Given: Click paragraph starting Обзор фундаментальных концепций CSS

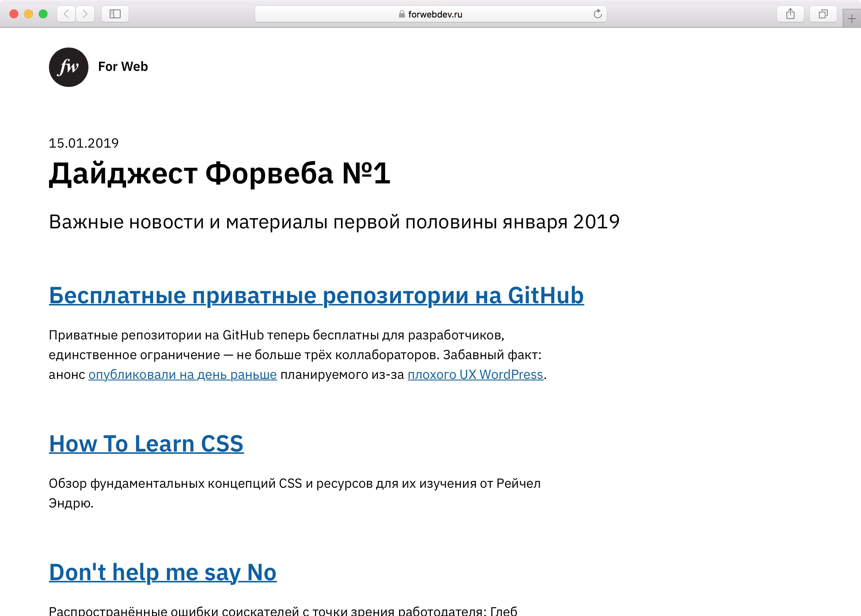Looking at the screenshot, I should pos(295,493).
